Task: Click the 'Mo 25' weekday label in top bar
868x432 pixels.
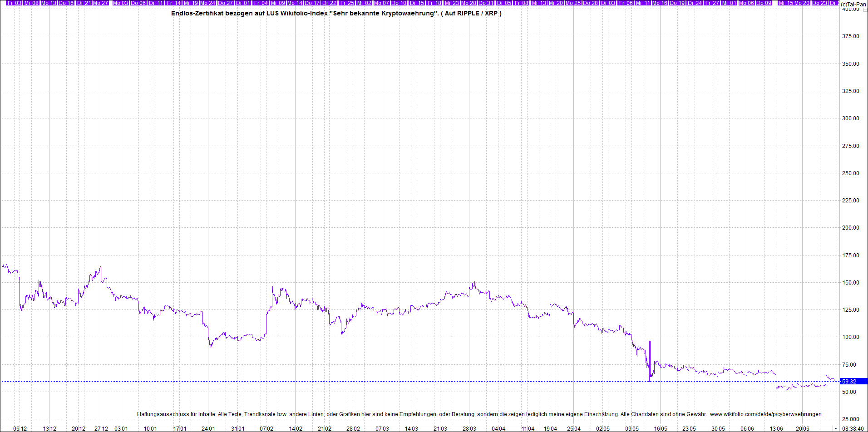Action: point(574,3)
